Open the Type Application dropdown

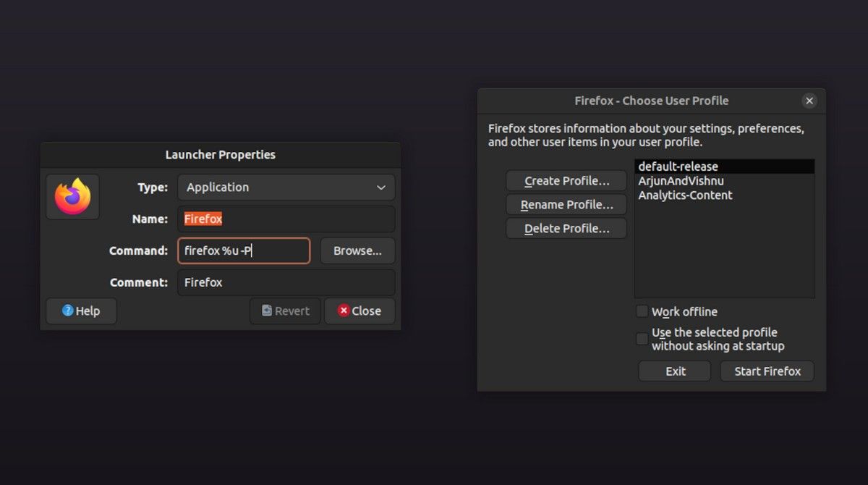coord(286,187)
